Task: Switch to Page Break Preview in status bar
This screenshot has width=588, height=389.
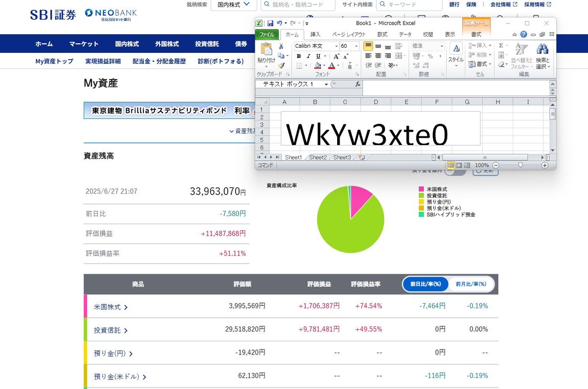Action: click(x=467, y=165)
